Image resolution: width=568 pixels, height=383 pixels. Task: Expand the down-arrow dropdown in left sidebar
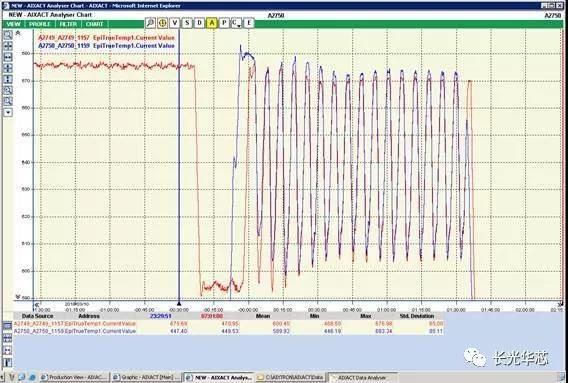tap(8, 112)
